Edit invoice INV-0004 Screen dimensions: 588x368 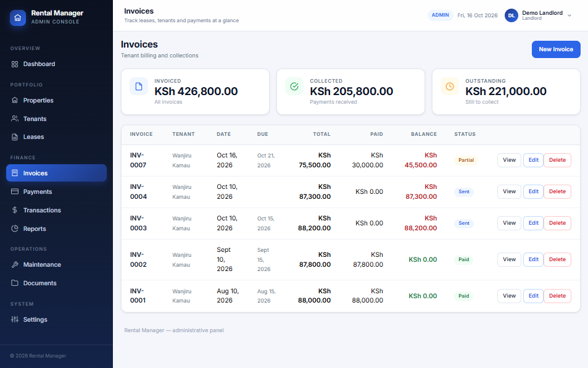533,191
